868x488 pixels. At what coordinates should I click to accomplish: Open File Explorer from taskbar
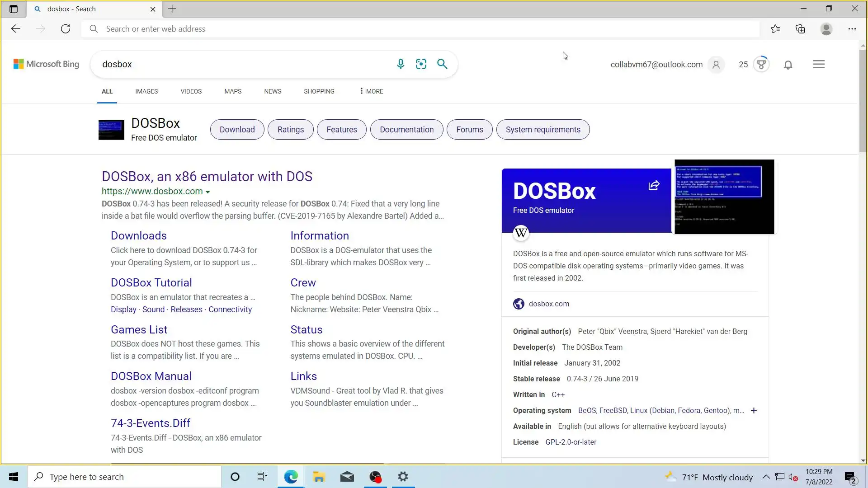(x=319, y=477)
